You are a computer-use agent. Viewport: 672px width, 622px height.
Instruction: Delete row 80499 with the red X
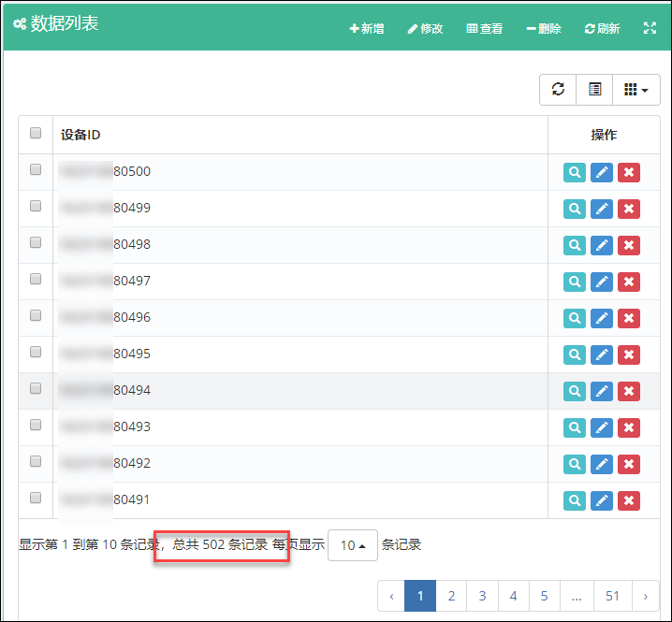pyautogui.click(x=629, y=209)
